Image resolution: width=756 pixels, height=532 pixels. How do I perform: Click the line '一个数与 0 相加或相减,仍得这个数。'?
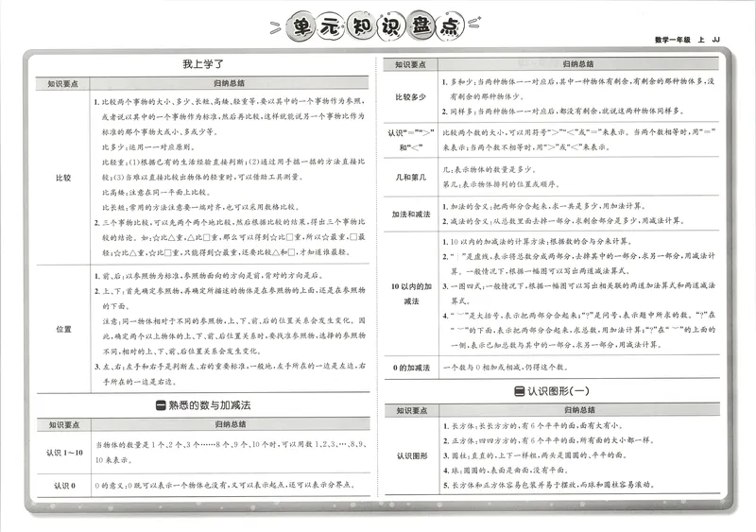click(506, 368)
